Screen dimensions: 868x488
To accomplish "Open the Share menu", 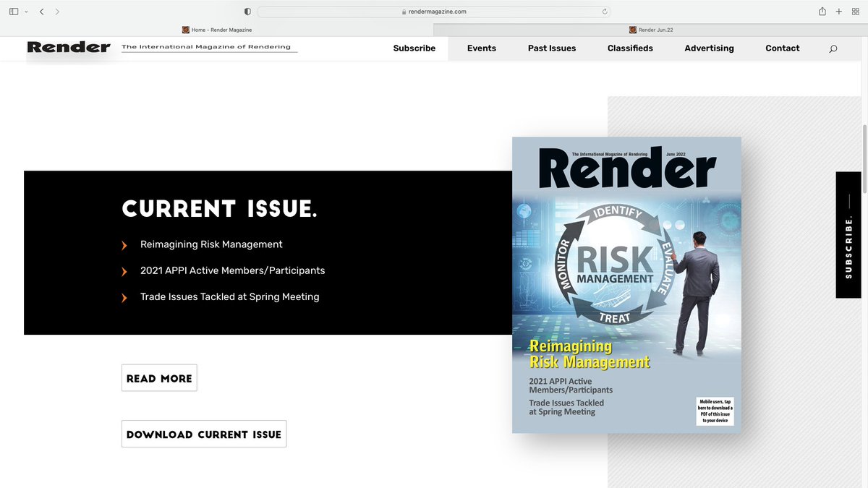I will click(x=822, y=11).
